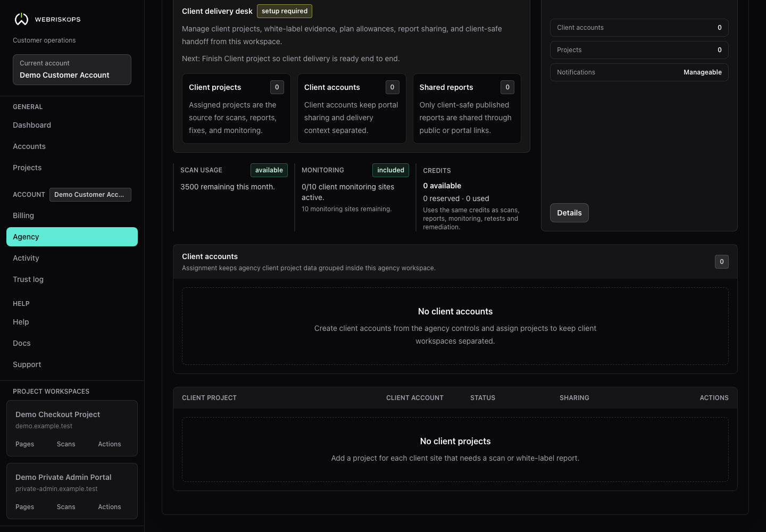Image resolution: width=766 pixels, height=532 pixels.
Task: Click the Monitoring included badge
Action: pyautogui.click(x=390, y=170)
